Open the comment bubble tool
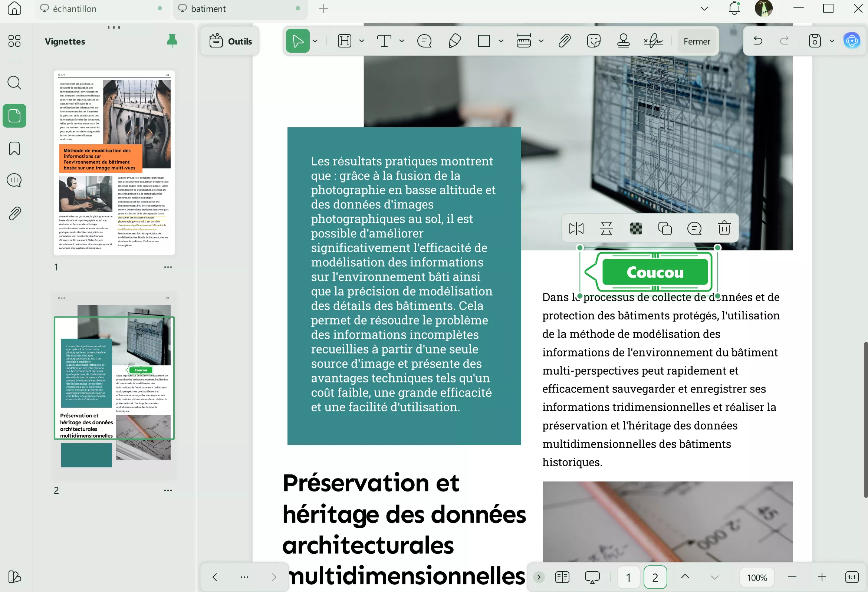868x592 pixels. tap(424, 41)
